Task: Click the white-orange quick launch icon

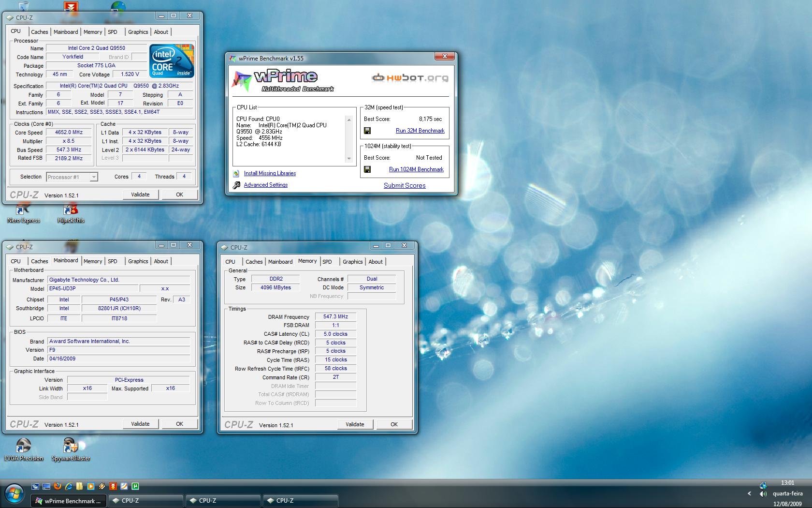Action: (124, 486)
